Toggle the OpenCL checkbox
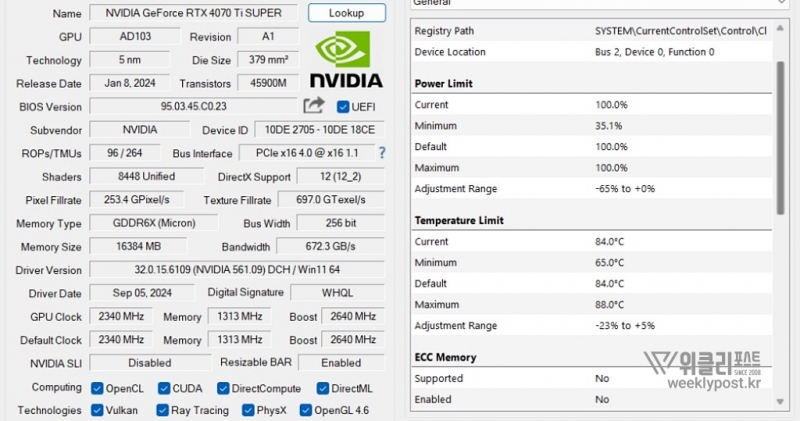 (97, 388)
